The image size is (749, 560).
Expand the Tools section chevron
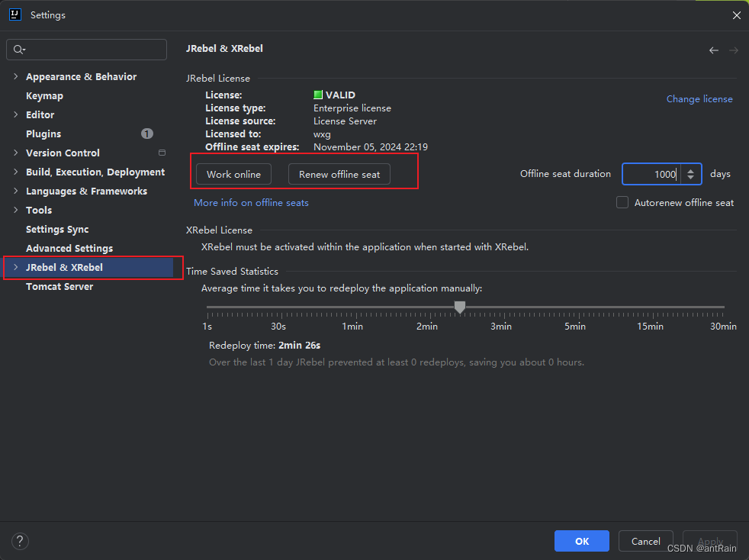16,211
